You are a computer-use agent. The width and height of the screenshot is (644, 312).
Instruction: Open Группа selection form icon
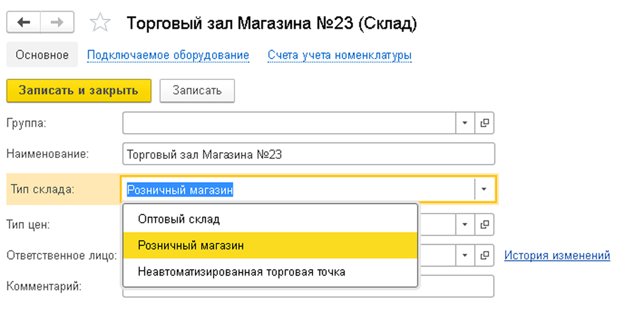tap(485, 123)
